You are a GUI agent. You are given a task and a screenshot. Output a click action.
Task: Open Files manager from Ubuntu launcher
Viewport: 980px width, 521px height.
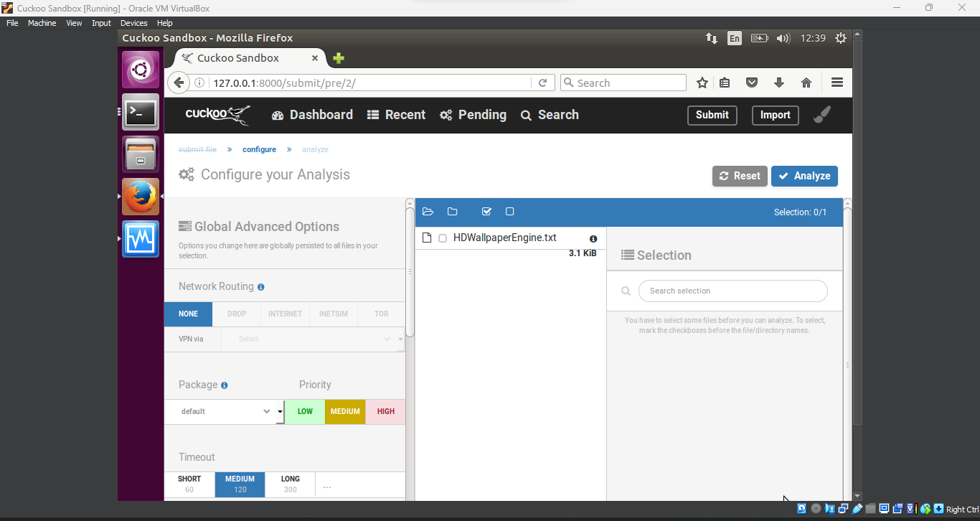(141, 155)
